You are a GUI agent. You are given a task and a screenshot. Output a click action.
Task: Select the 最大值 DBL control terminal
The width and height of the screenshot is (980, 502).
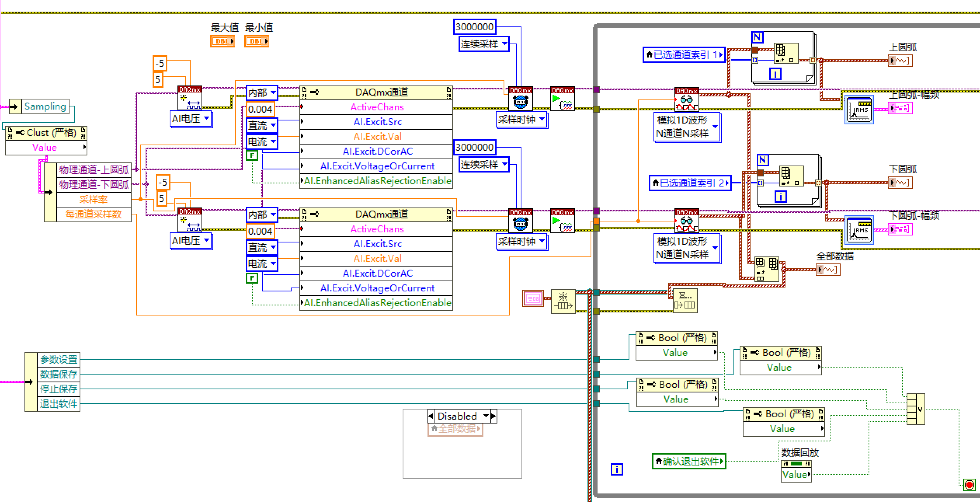[222, 41]
